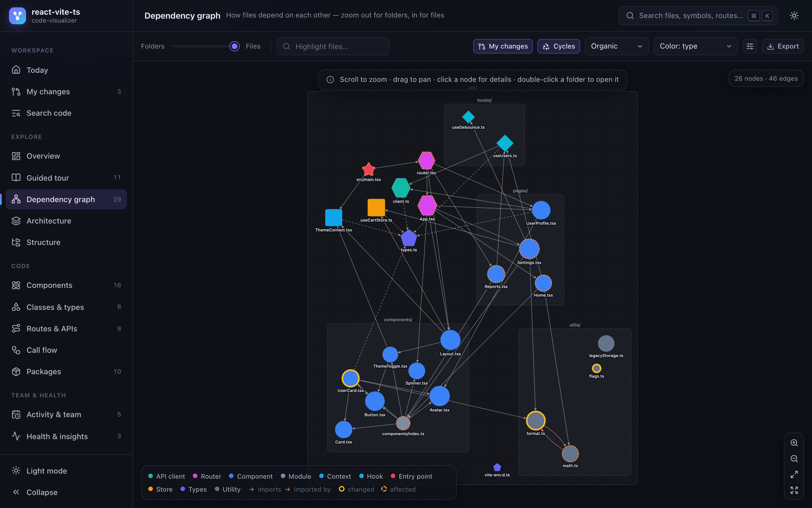Select the client.ts API node
This screenshot has height=508, width=812.
pyautogui.click(x=401, y=188)
